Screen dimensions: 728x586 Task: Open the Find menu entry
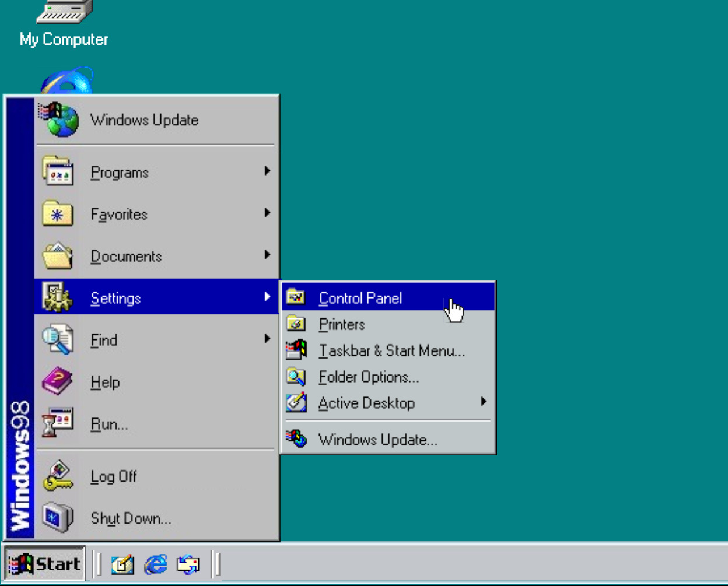click(x=156, y=340)
